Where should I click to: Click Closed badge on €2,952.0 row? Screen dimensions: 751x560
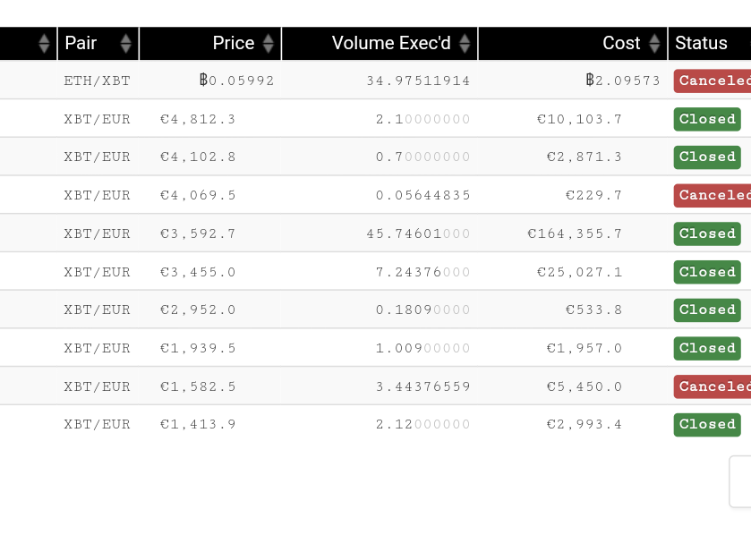coord(707,310)
